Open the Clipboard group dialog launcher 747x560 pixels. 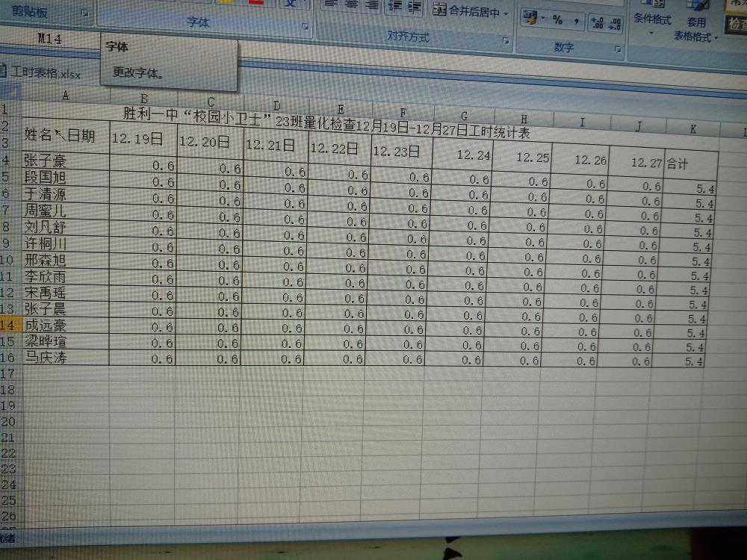pos(85,13)
